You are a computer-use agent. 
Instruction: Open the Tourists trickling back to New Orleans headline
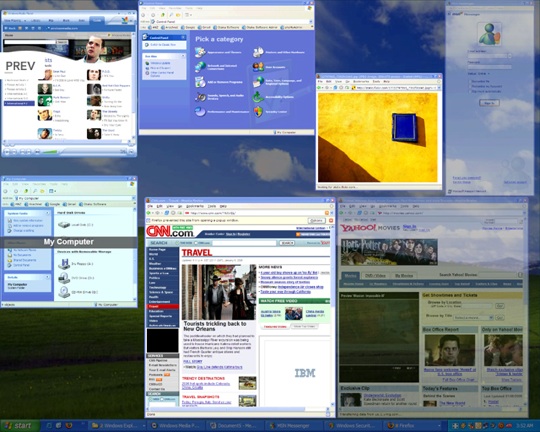(x=215, y=326)
